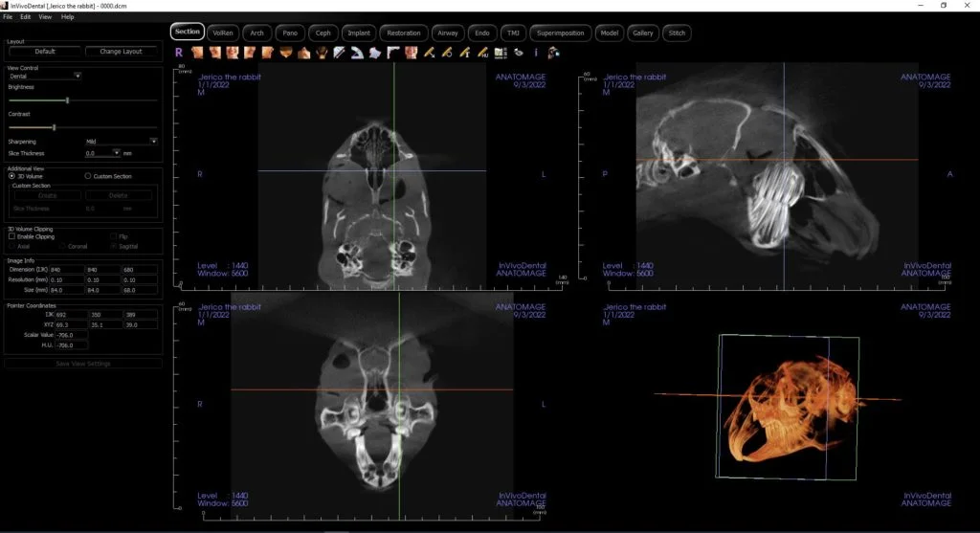This screenshot has height=533, width=980.
Task: Click the rightmost toolbar icon after info
Action: [552, 52]
